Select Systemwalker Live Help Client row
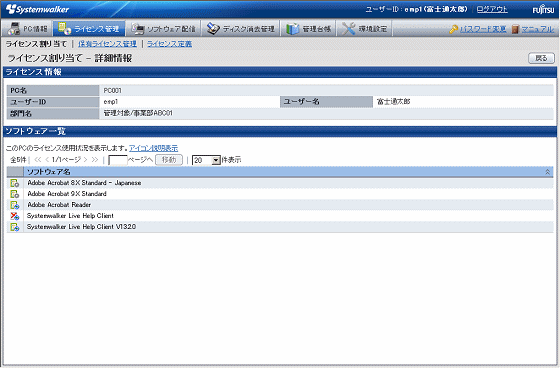The height and width of the screenshot is (368, 560). (280, 216)
